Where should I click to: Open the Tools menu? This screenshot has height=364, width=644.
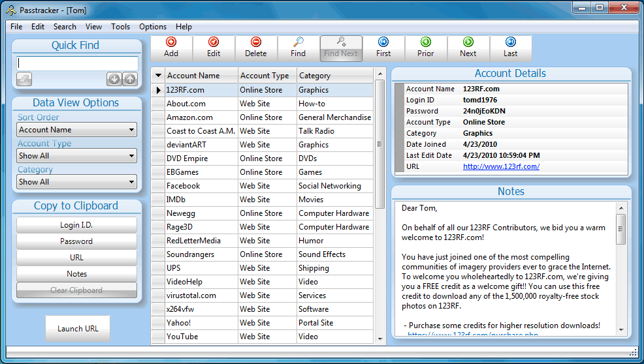[120, 27]
